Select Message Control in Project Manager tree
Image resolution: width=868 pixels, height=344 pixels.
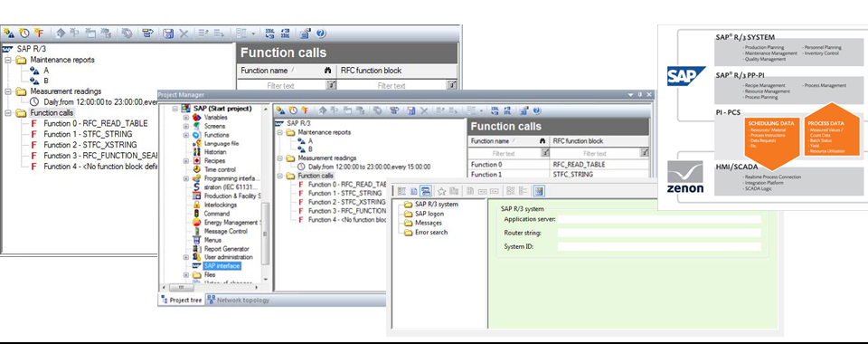(226, 232)
